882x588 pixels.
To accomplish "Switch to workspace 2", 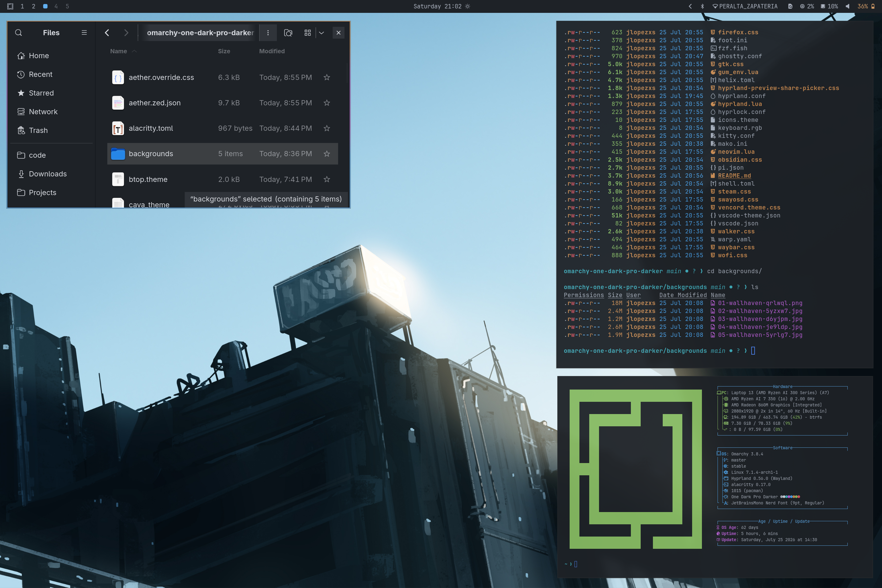I will pyautogui.click(x=33, y=6).
